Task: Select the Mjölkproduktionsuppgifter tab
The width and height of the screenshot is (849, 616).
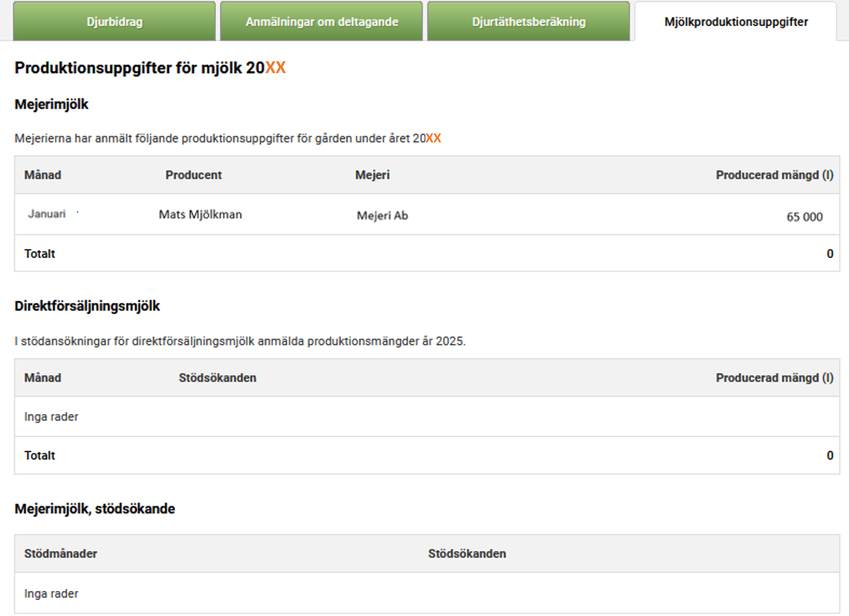Action: tap(736, 22)
